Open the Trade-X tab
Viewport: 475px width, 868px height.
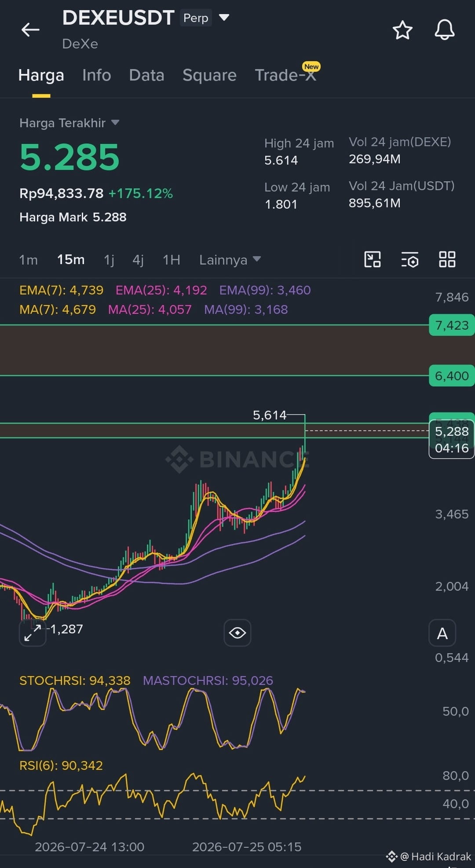click(286, 75)
